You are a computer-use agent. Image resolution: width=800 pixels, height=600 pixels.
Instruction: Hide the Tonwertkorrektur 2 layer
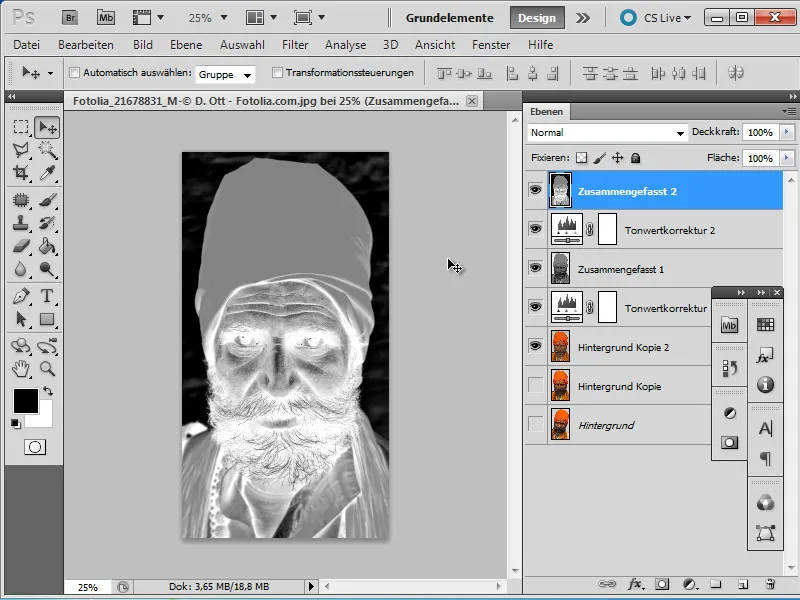pos(535,229)
